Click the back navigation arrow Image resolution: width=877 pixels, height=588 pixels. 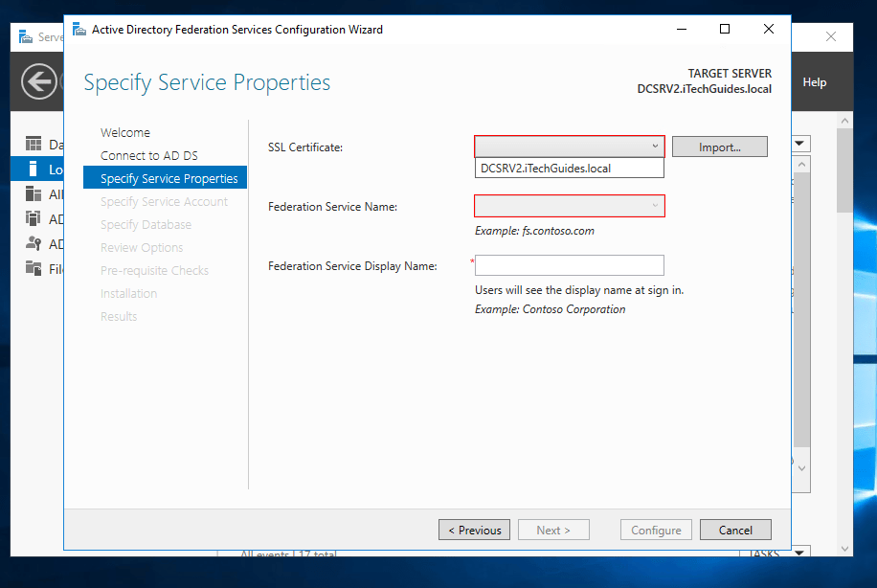[x=36, y=81]
